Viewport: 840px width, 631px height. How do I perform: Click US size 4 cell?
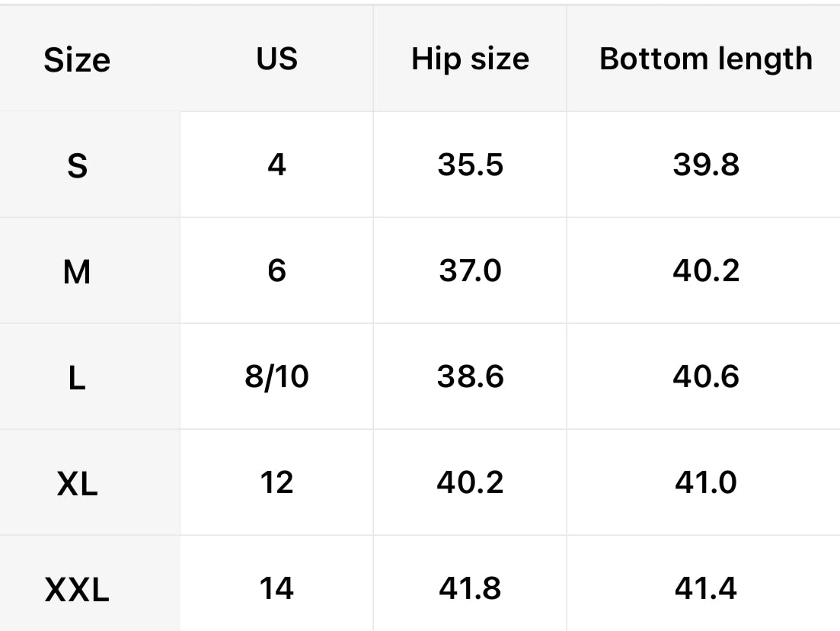276,164
